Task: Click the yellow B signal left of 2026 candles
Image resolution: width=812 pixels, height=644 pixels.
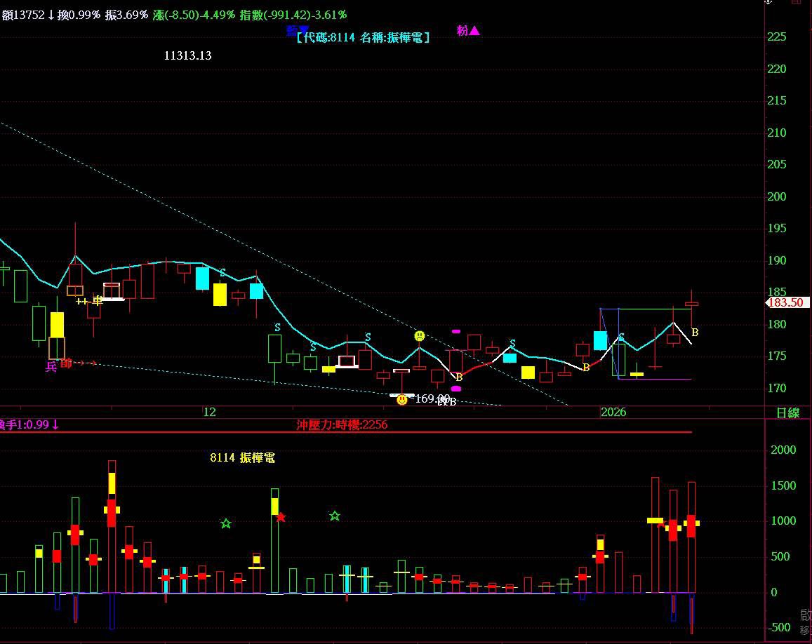Action: 586,368
